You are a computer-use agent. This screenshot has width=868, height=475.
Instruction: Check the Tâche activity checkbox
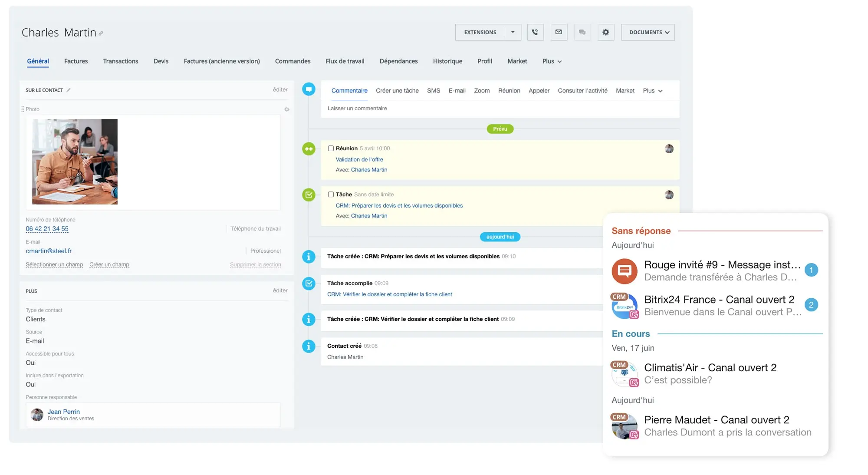[331, 195]
